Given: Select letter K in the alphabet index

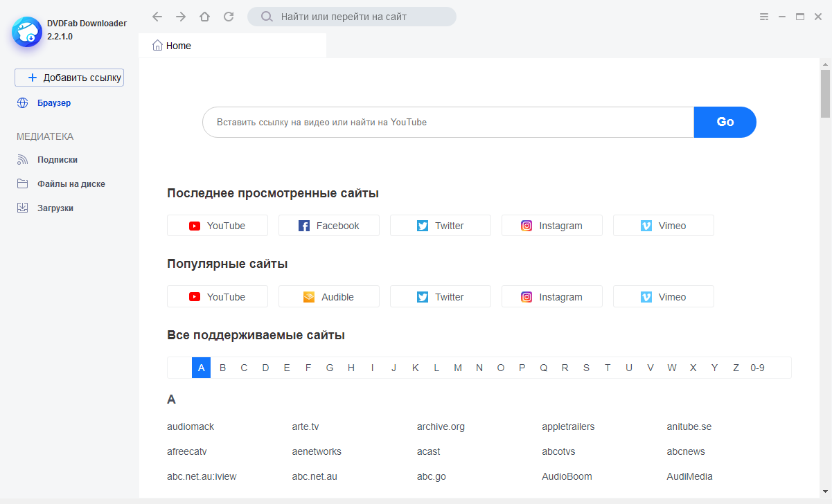Looking at the screenshot, I should tap(415, 368).
